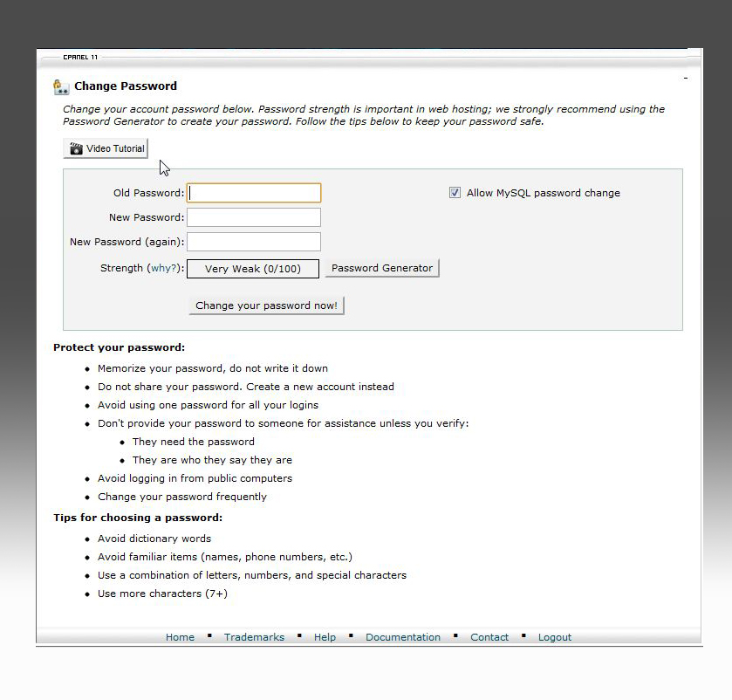Click the why? strength link
The image size is (732, 700).
pos(164,268)
